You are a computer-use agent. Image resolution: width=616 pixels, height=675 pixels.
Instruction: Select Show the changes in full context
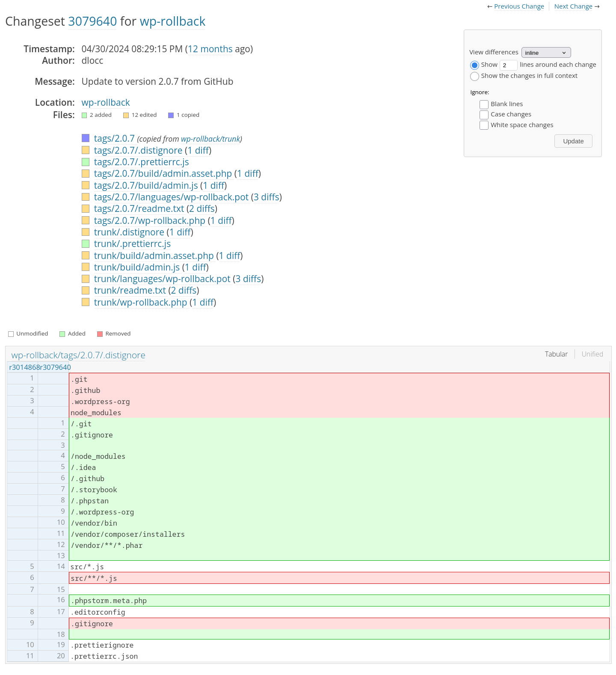click(474, 76)
